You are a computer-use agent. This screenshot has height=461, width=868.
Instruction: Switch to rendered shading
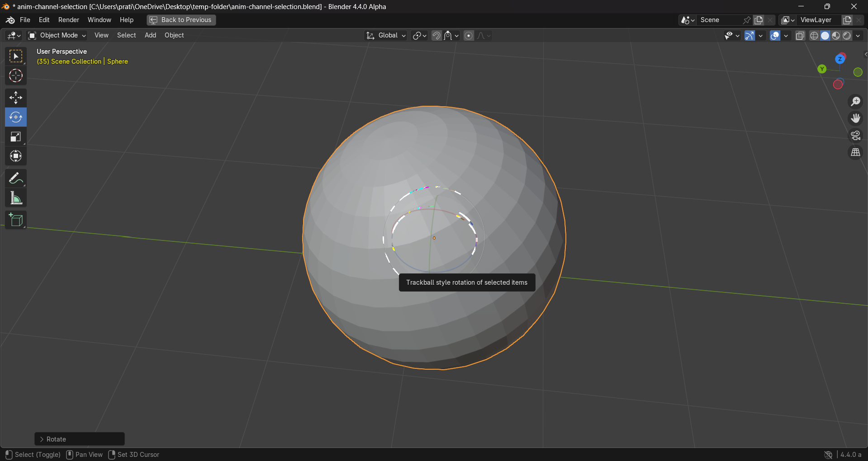click(x=847, y=35)
